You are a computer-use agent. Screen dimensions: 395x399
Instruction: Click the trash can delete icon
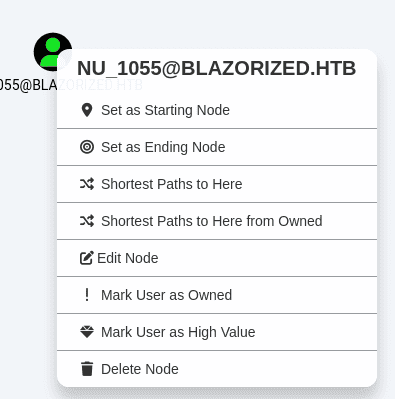coord(87,369)
